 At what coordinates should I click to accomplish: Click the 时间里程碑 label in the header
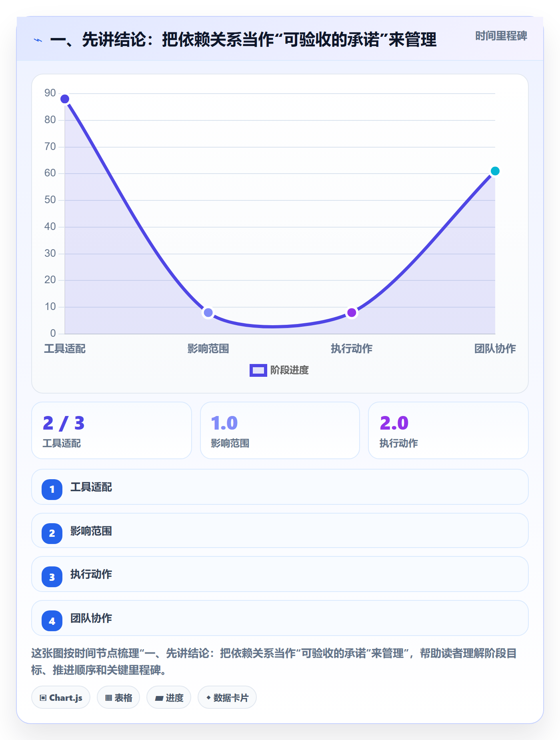[501, 36]
